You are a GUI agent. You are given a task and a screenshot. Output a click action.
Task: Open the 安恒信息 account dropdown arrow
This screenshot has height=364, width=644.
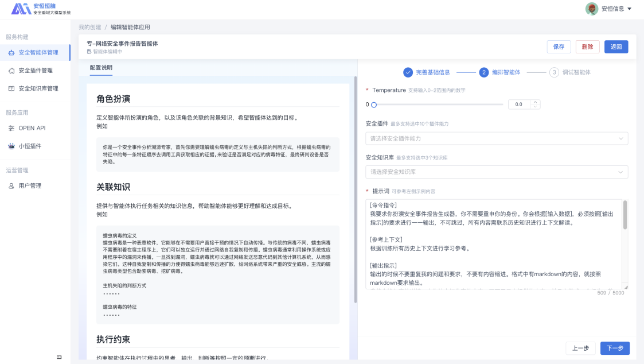click(630, 9)
